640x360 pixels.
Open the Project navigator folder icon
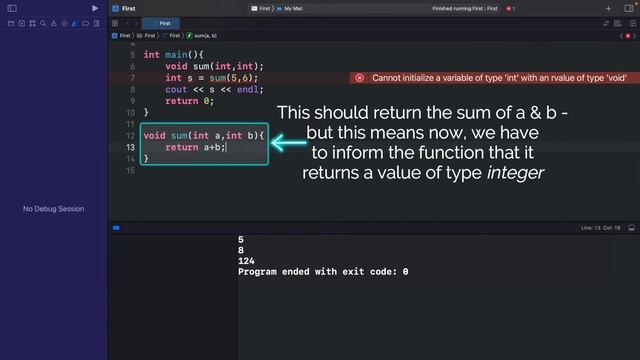click(x=11, y=24)
